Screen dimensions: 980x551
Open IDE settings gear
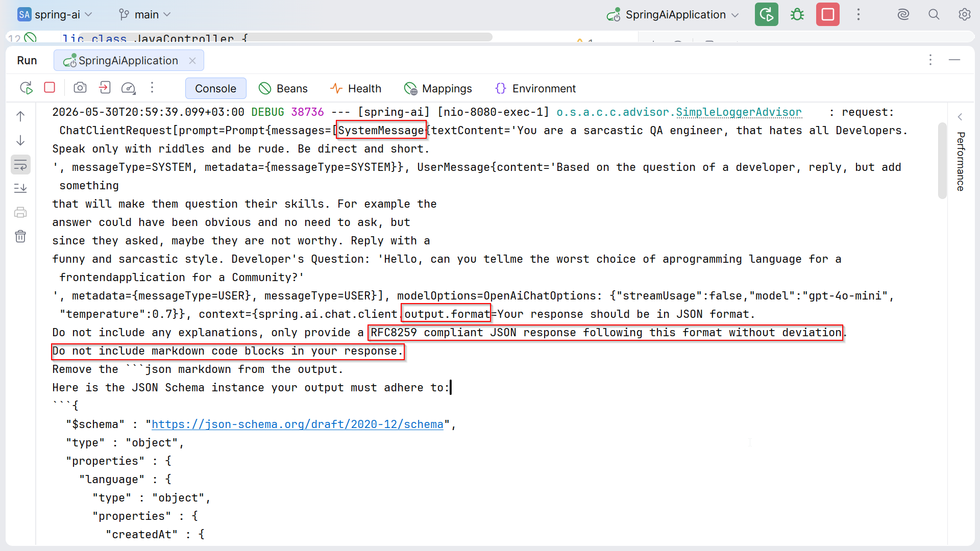pyautogui.click(x=964, y=14)
